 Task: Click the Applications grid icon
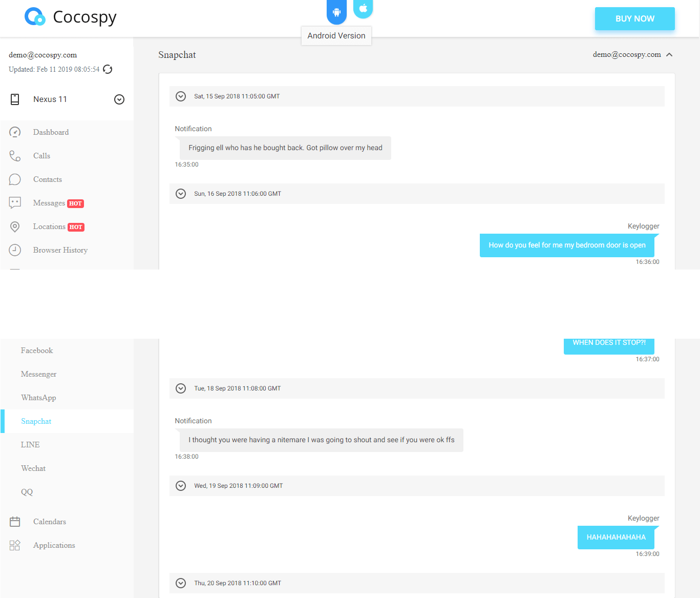[15, 545]
